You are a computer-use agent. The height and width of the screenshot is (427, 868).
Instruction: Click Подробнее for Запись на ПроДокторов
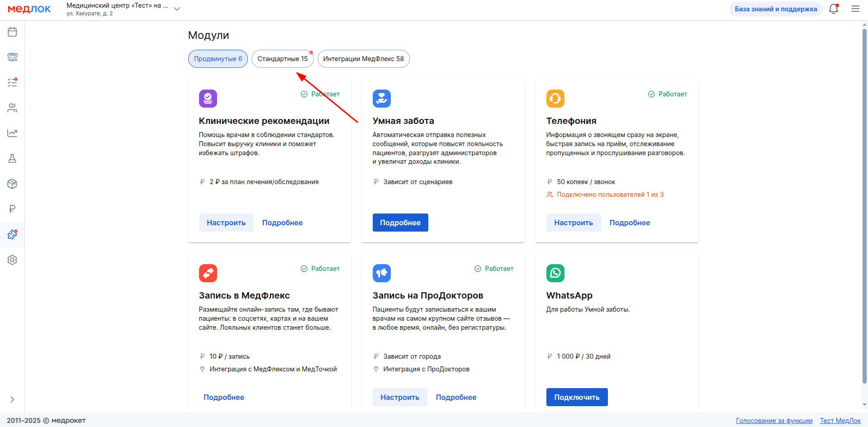point(456,397)
